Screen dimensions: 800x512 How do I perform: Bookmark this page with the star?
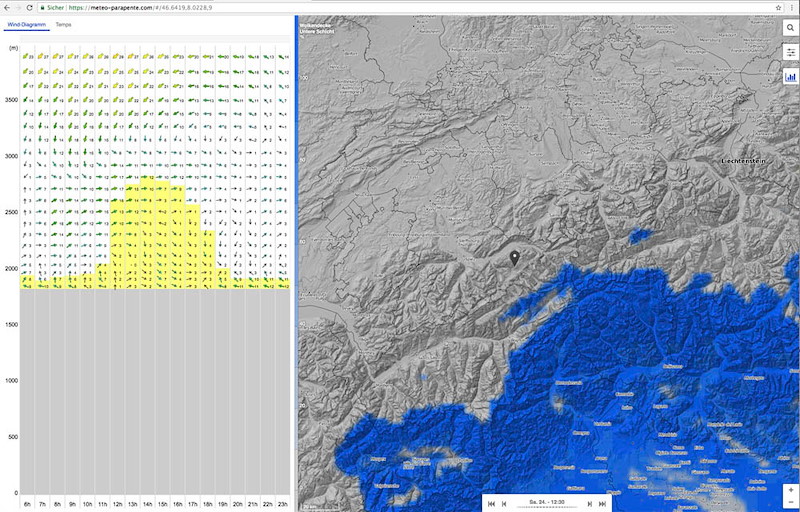779,8
